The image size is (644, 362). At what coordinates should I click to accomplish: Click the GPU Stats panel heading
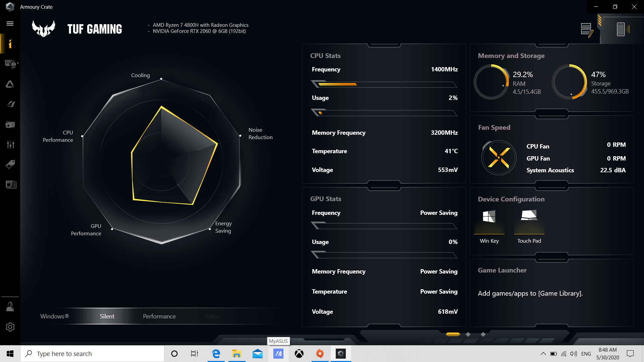pyautogui.click(x=326, y=199)
